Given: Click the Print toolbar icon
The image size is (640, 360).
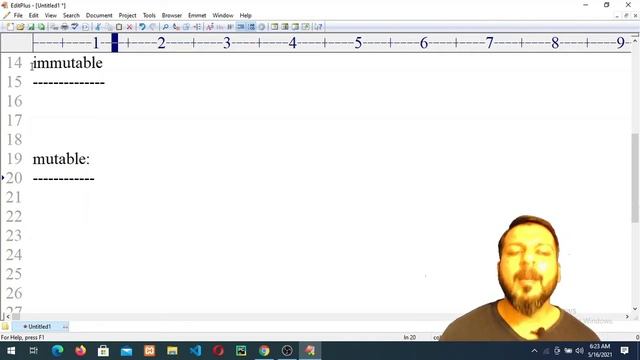Looking at the screenshot, I should coord(64,27).
